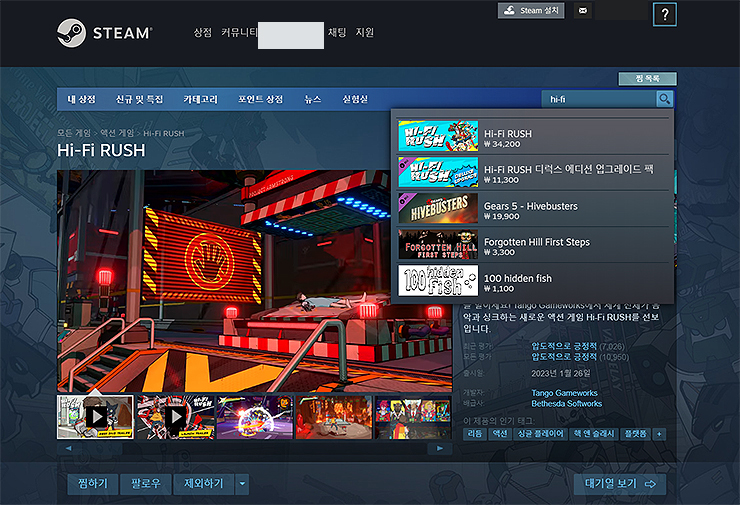
Task: Click the 액션 게임 breadcrumb link
Action: 117,133
